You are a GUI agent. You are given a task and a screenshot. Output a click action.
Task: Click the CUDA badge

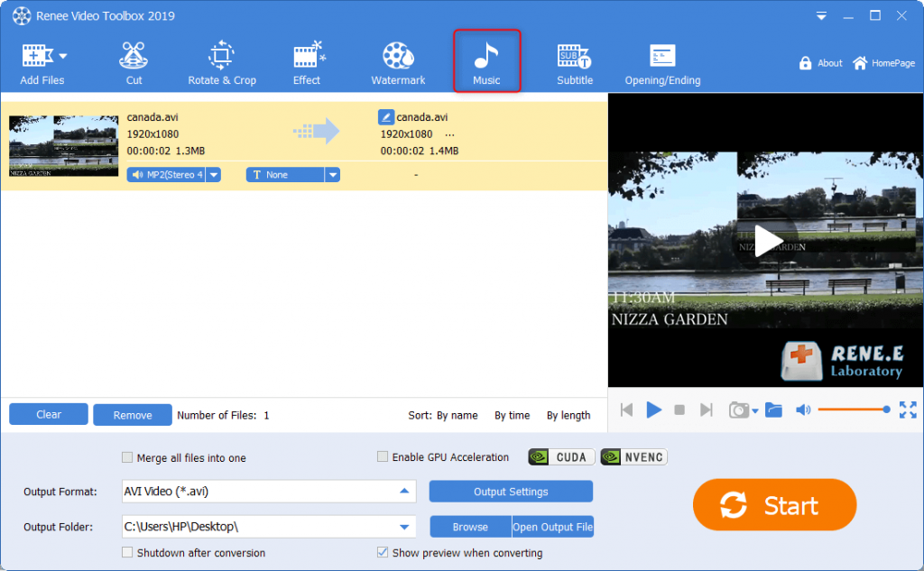click(x=561, y=457)
